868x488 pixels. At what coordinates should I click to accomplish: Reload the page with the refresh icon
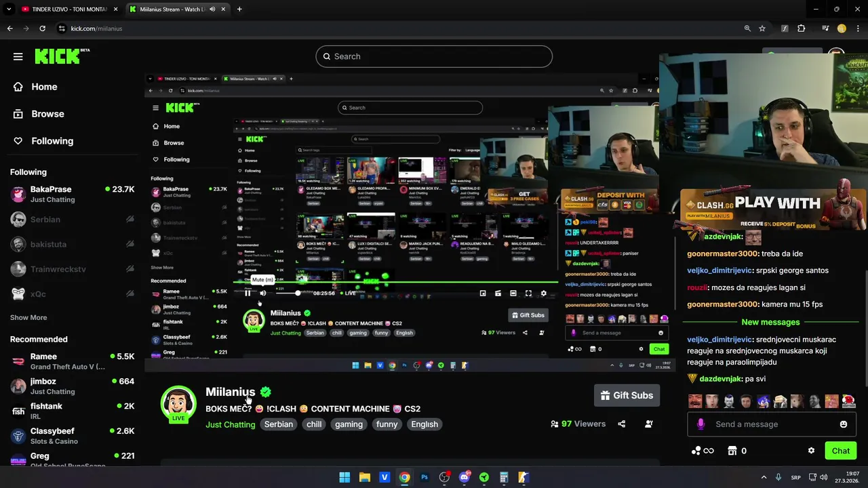(42, 28)
